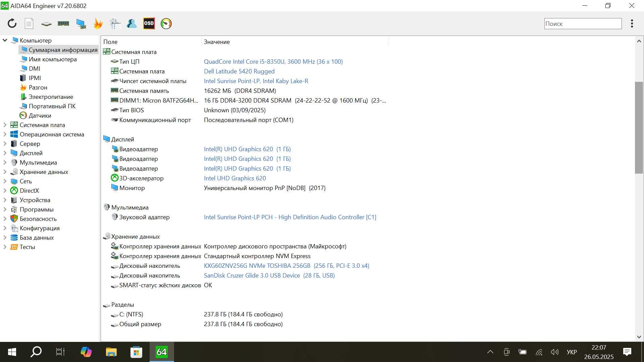Click the Refresh toolbar icon
The image size is (644, 362).
click(12, 23)
